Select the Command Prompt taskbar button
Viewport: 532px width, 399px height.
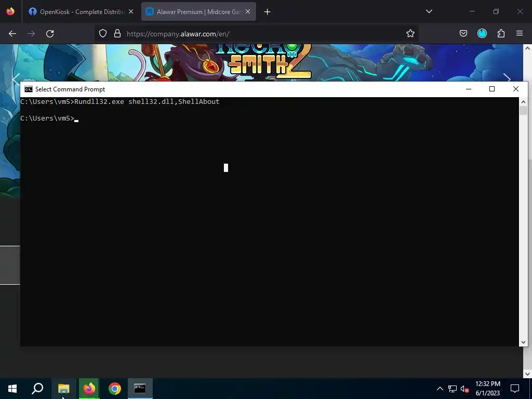click(140, 389)
